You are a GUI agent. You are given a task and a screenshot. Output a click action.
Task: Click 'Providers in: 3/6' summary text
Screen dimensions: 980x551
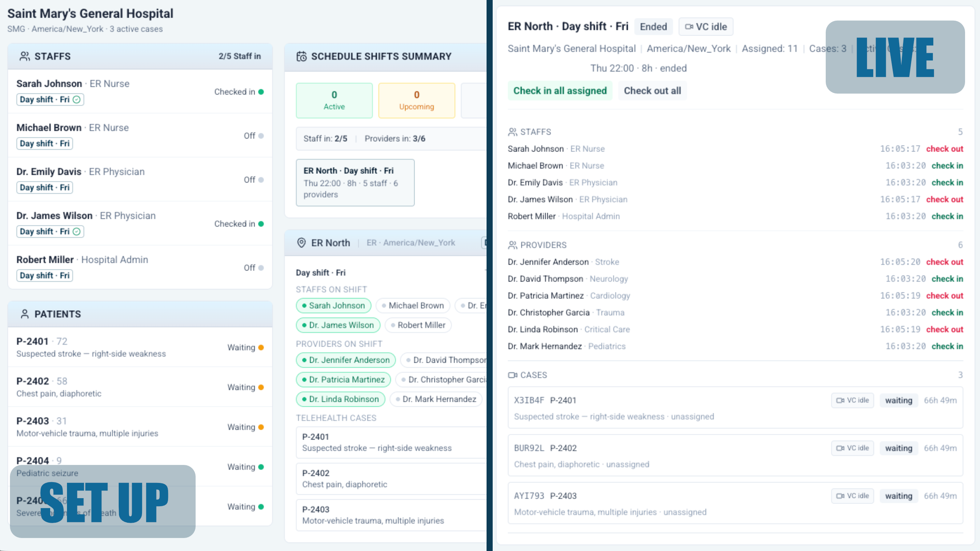click(395, 139)
